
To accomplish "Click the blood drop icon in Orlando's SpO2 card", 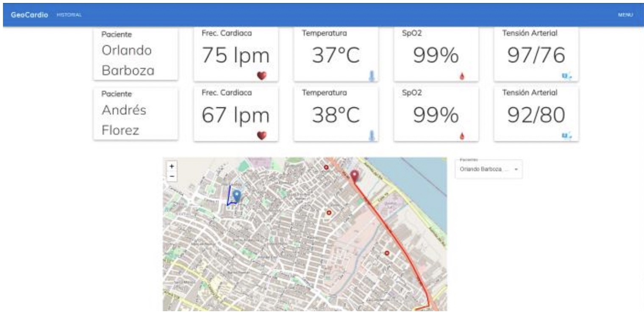I will (462, 76).
